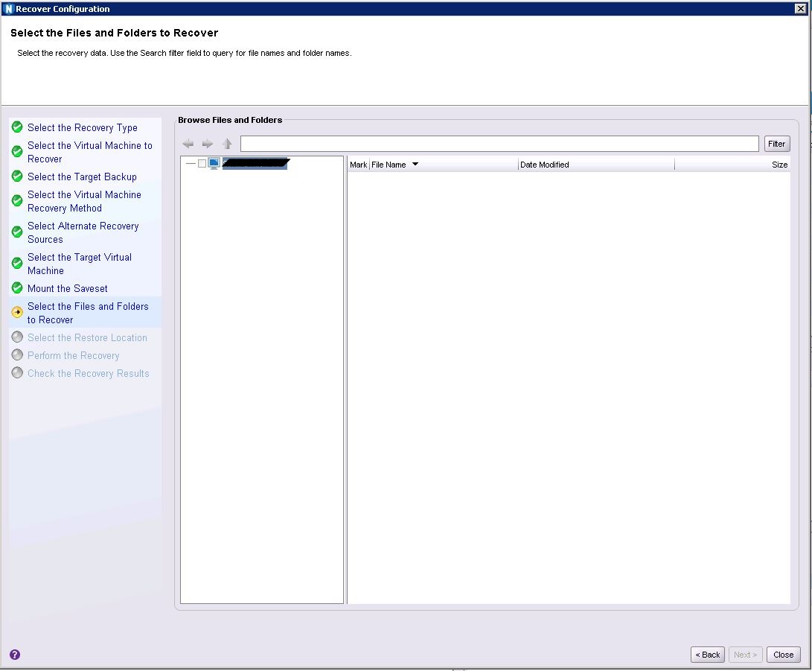Click the up one level arrow icon

point(227,144)
